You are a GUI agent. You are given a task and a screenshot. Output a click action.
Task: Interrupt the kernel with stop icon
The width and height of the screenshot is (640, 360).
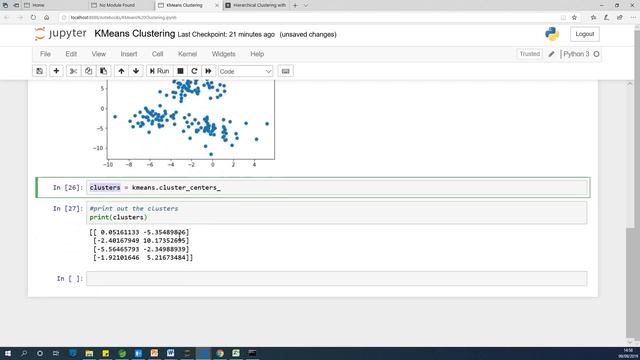tap(180, 71)
